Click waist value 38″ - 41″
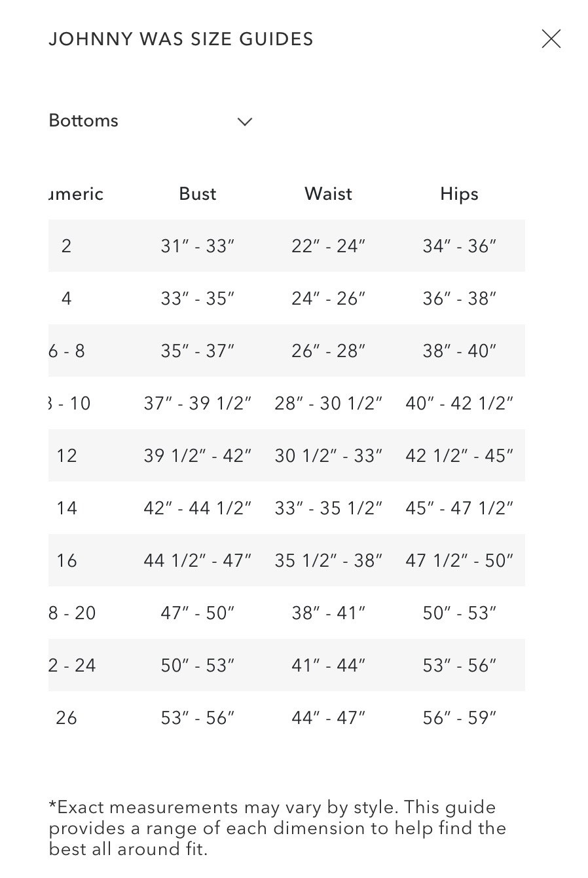 tap(328, 613)
